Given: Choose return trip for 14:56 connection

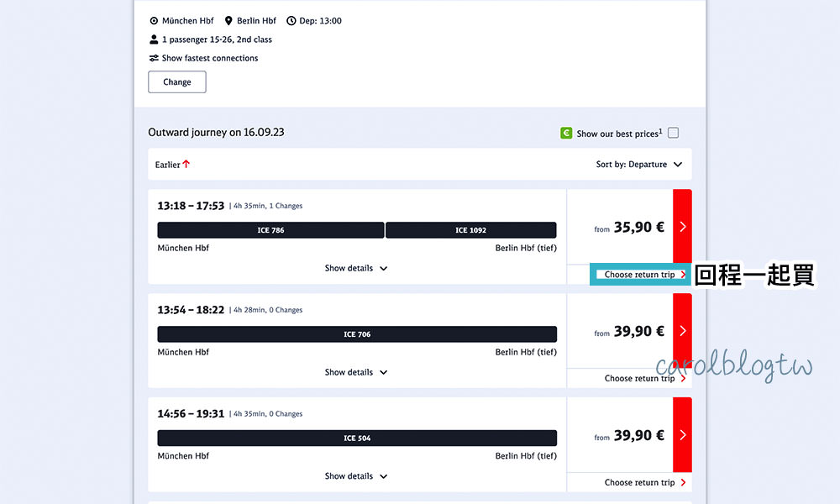Looking at the screenshot, I should (644, 483).
